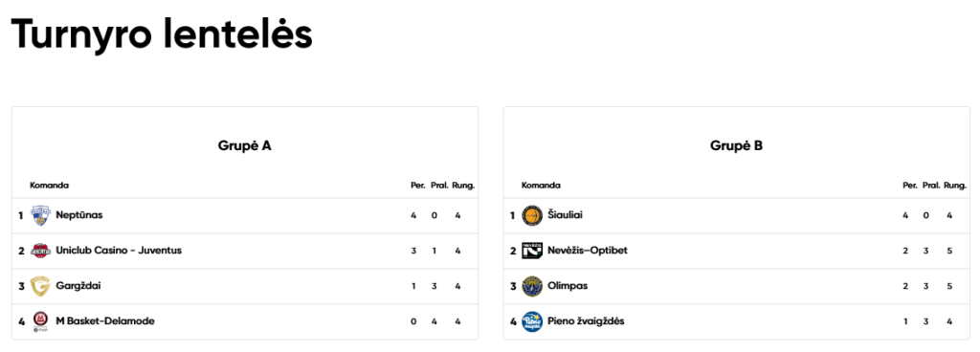Viewport: 980px width, 352px height.
Task: Click the Neptūnas team logo
Action: point(40,215)
